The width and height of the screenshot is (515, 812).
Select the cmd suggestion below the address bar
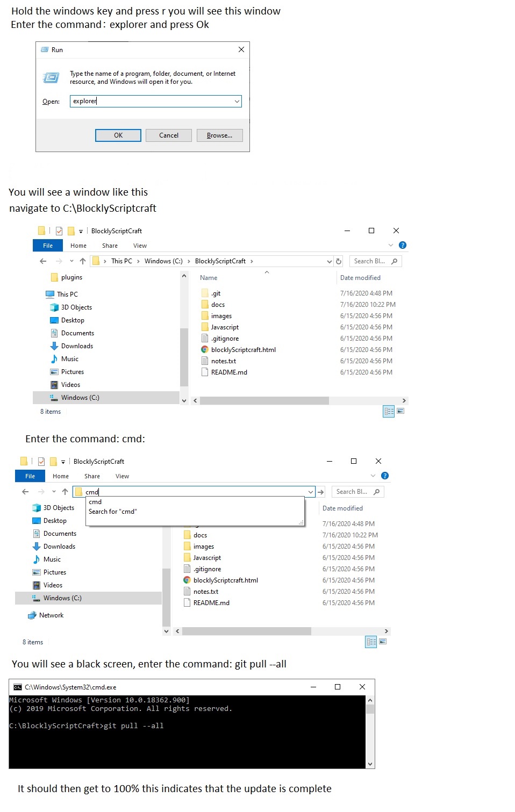(x=95, y=502)
